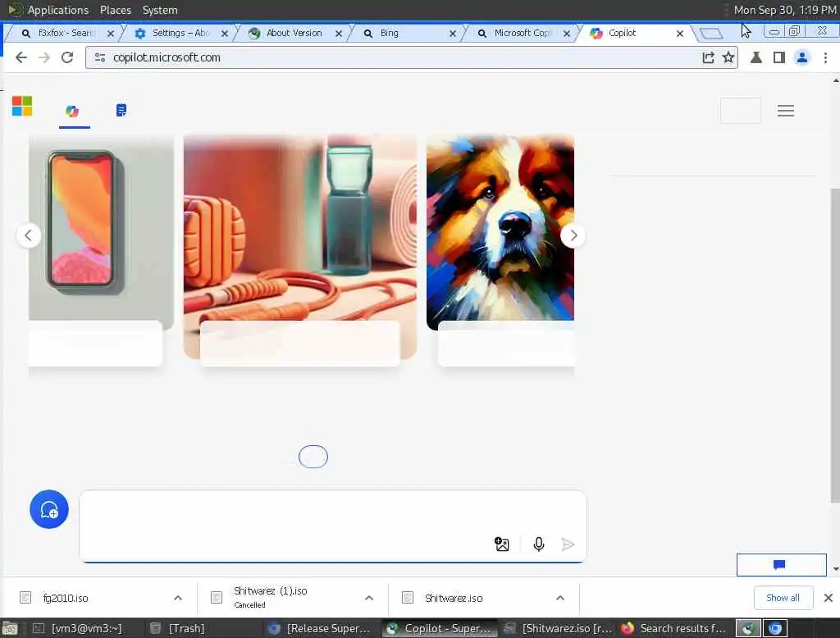840x638 pixels.
Task: Open the Places menu
Action: (116, 10)
